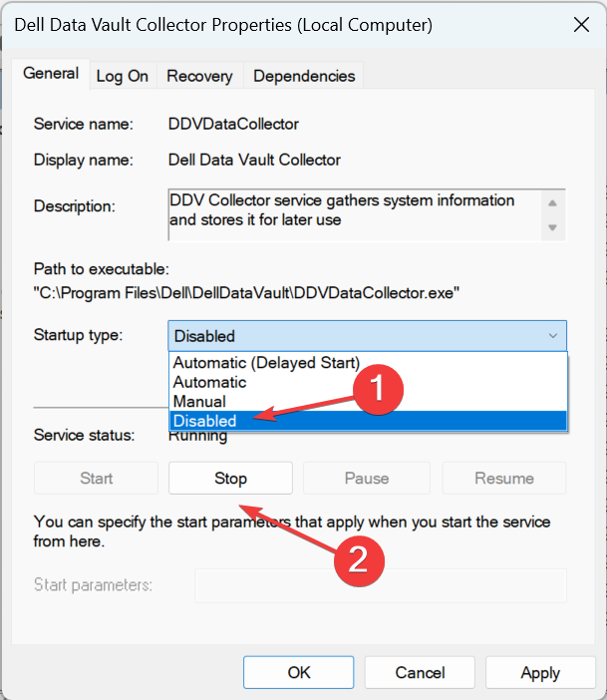Go to the Recovery tab
This screenshot has width=607, height=700.
(x=199, y=76)
